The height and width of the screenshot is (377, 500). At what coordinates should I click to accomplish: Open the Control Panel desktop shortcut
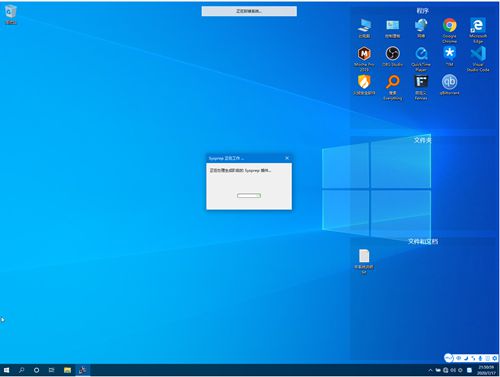[x=392, y=28]
